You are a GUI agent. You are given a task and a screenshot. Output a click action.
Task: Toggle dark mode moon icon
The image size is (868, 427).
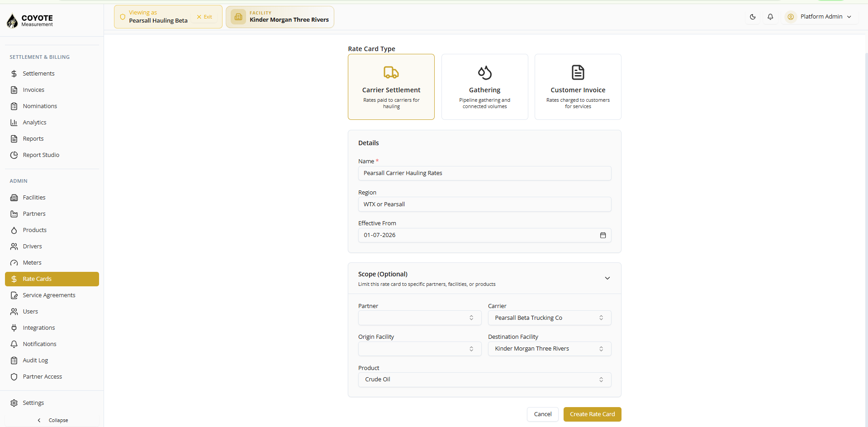pos(753,17)
